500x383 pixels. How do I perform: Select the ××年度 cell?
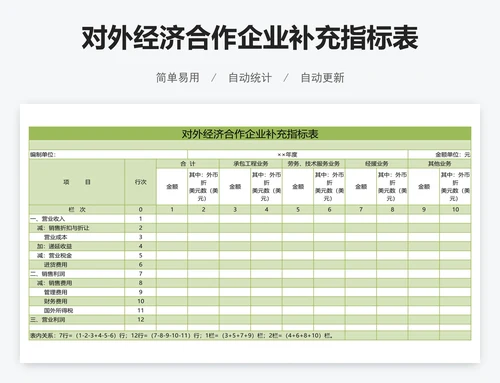click(x=298, y=155)
